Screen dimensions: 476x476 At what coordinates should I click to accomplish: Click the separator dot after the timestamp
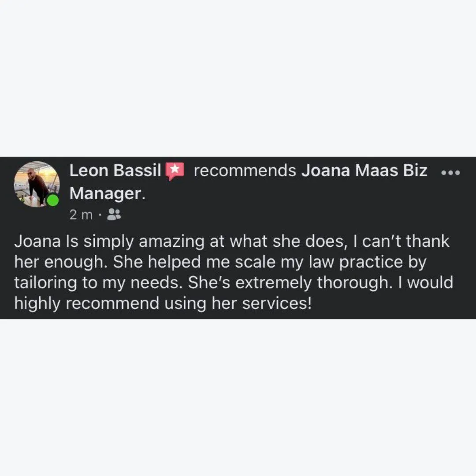(x=100, y=215)
